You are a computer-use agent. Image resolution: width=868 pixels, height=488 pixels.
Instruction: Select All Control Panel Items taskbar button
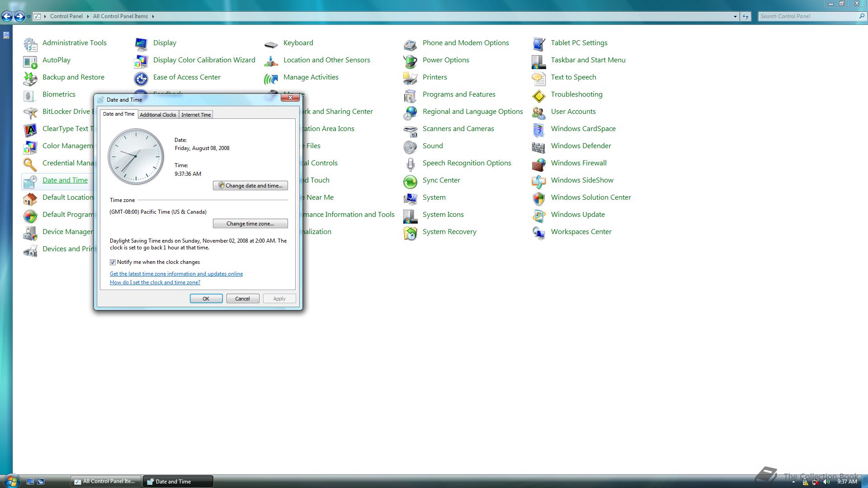105,481
